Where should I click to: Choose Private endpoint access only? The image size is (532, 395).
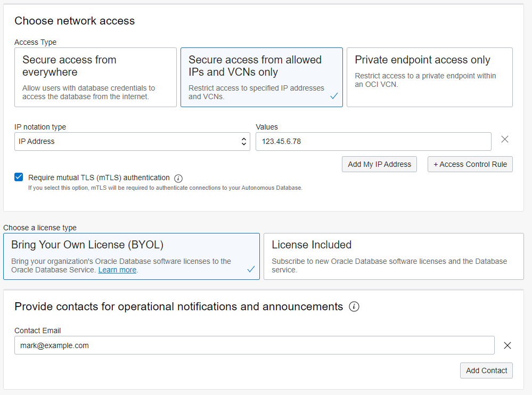click(429, 77)
